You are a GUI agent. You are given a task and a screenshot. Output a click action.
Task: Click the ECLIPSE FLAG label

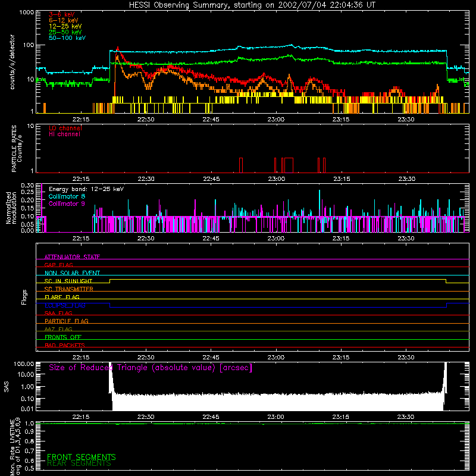pos(65,305)
